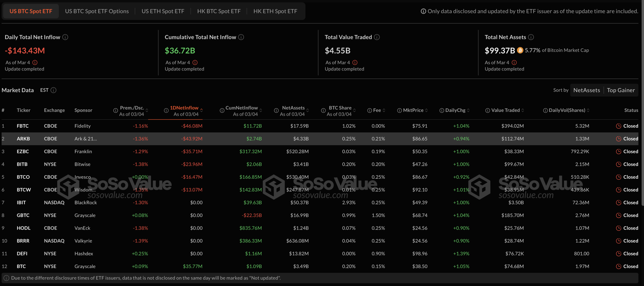Viewport: 644px width, 286px height.
Task: Click info icon before Prem./Dsc. column
Action: [115, 110]
